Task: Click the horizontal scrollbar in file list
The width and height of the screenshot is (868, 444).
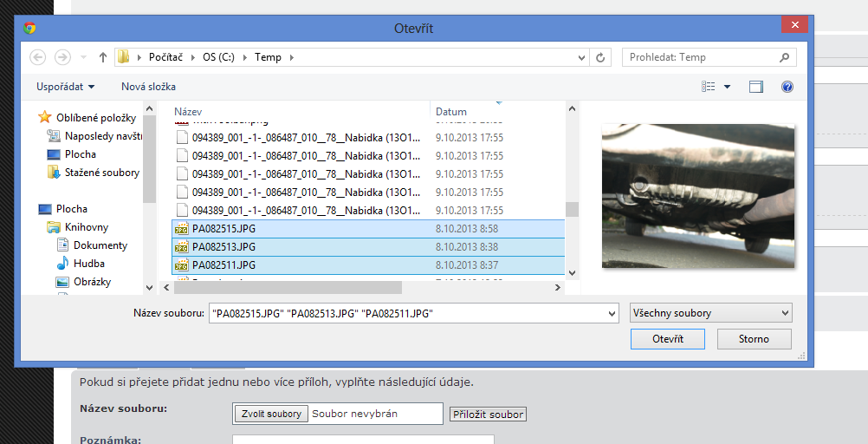Action: point(286,287)
